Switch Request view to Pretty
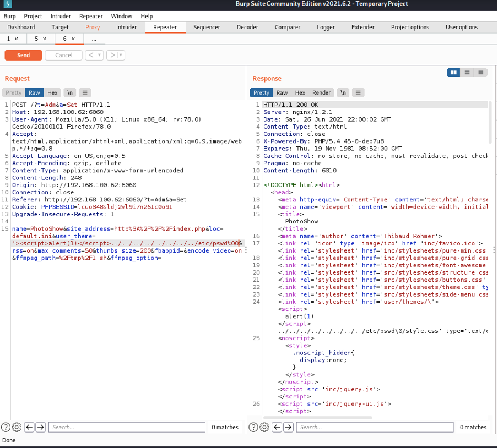The height and width of the screenshot is (448, 498). [14, 92]
